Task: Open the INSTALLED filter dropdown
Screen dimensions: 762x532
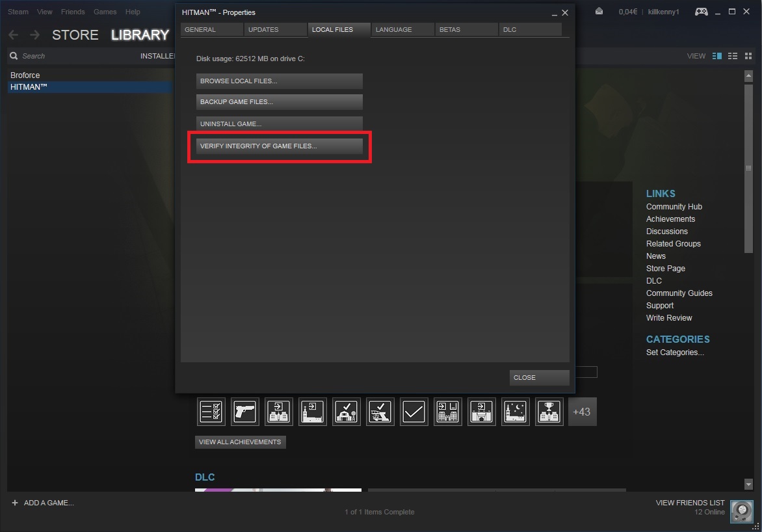Action: (x=157, y=56)
